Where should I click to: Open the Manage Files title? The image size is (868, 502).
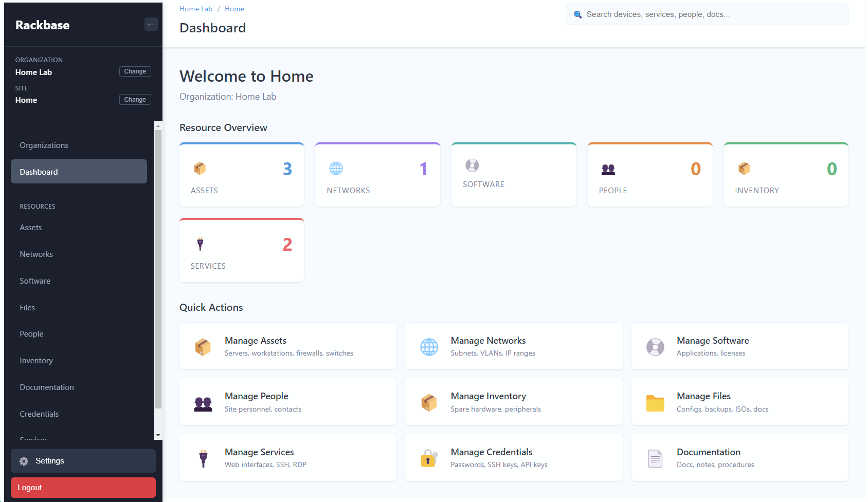pos(703,396)
